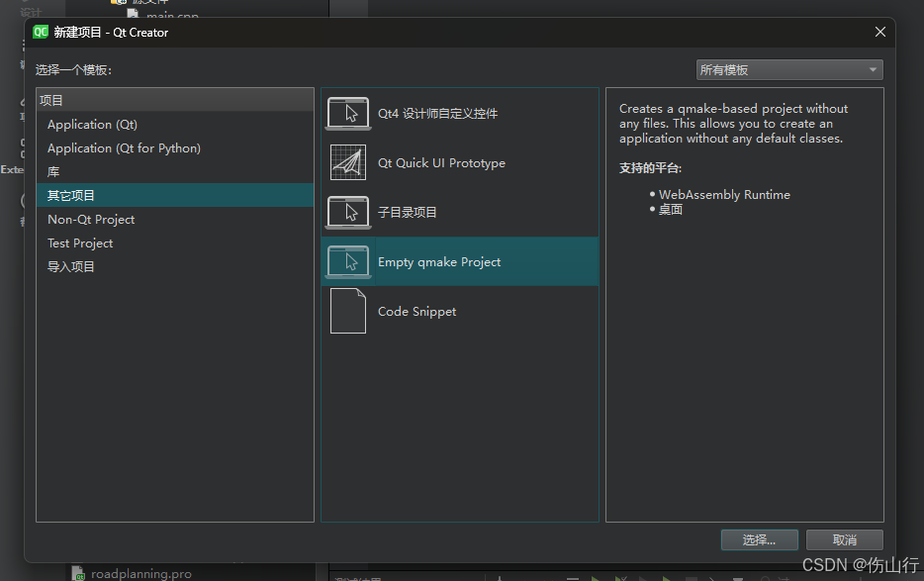Click the 取消 button
Screen dimensions: 924x581
click(x=845, y=539)
